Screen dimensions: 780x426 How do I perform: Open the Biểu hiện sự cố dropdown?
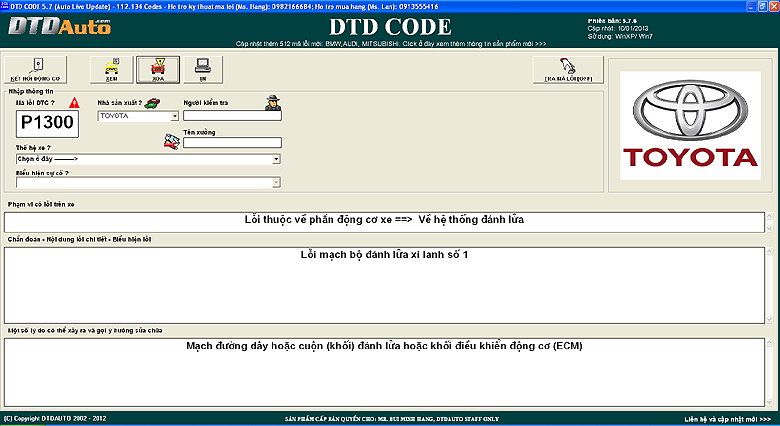276,183
